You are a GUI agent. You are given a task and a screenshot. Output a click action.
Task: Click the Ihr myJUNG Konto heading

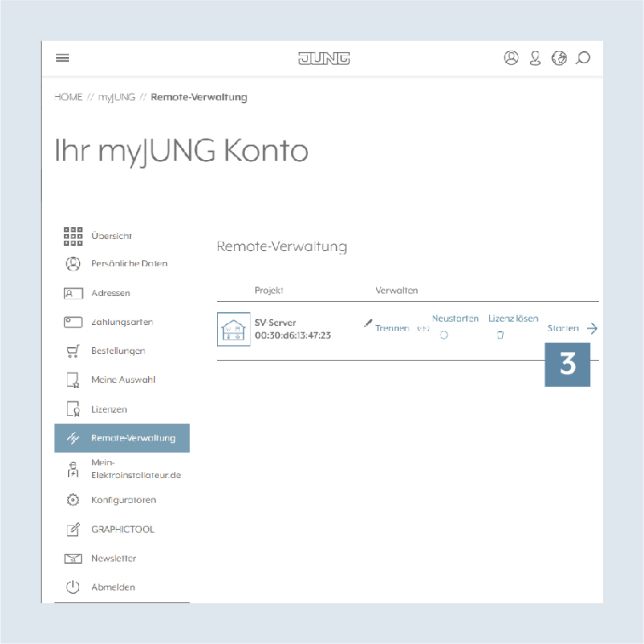point(181,151)
